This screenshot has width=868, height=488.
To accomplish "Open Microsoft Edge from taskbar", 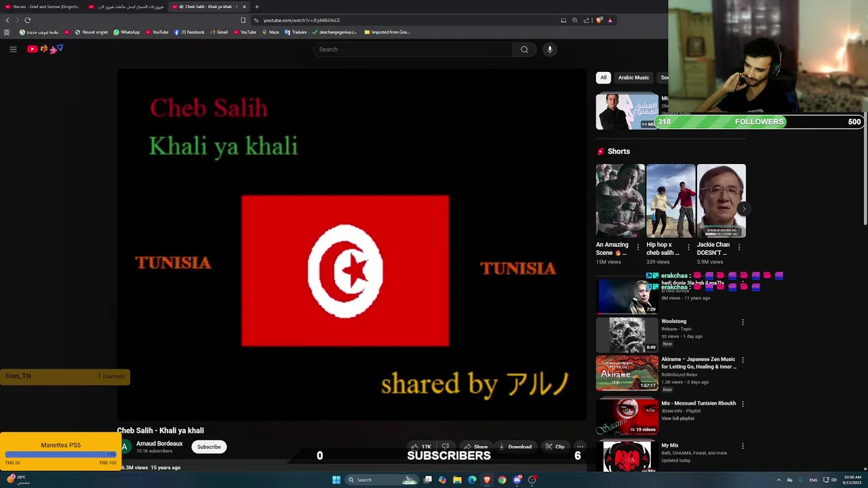I will click(x=472, y=480).
